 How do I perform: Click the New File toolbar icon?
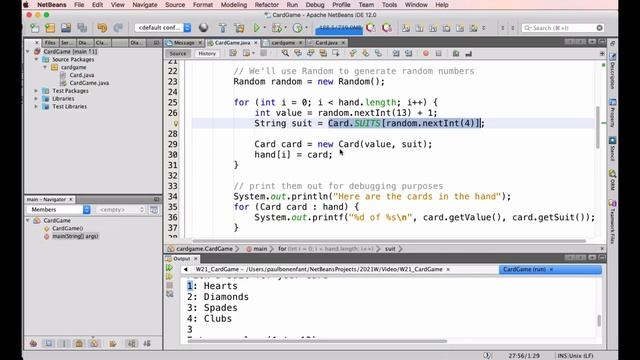[35, 28]
